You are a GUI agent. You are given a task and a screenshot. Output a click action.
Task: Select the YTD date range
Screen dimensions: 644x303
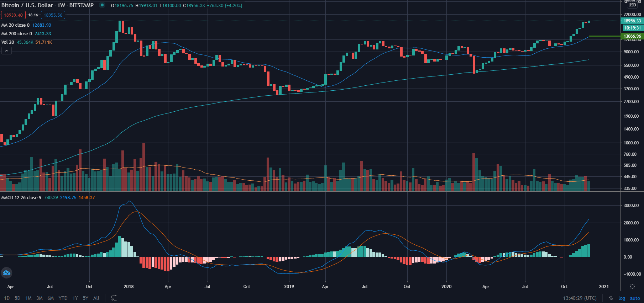pos(63,298)
